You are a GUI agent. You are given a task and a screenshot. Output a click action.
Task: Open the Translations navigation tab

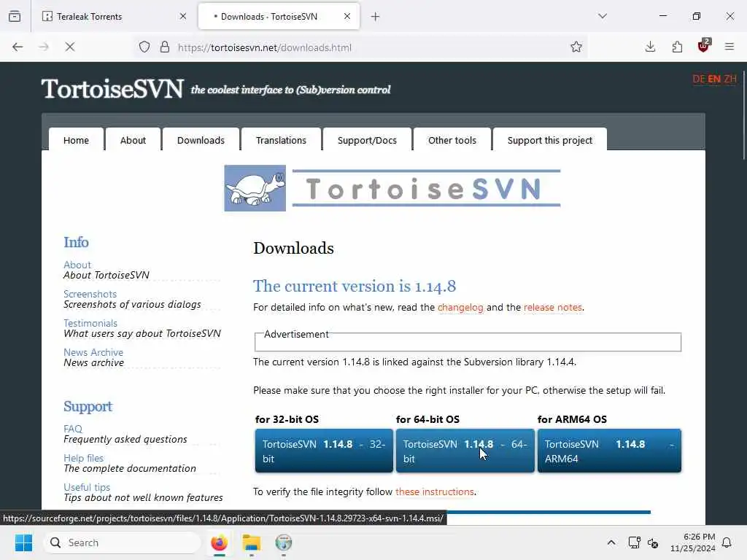(281, 140)
